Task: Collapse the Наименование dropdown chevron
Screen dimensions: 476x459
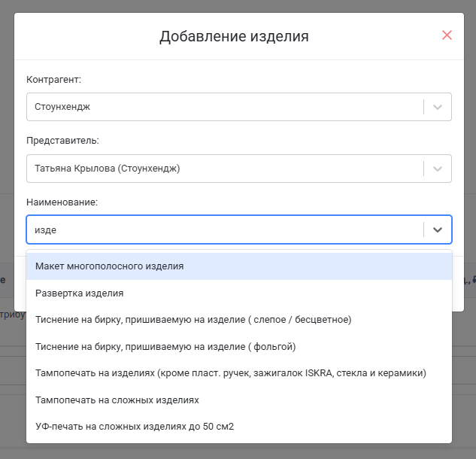Action: 438,229
